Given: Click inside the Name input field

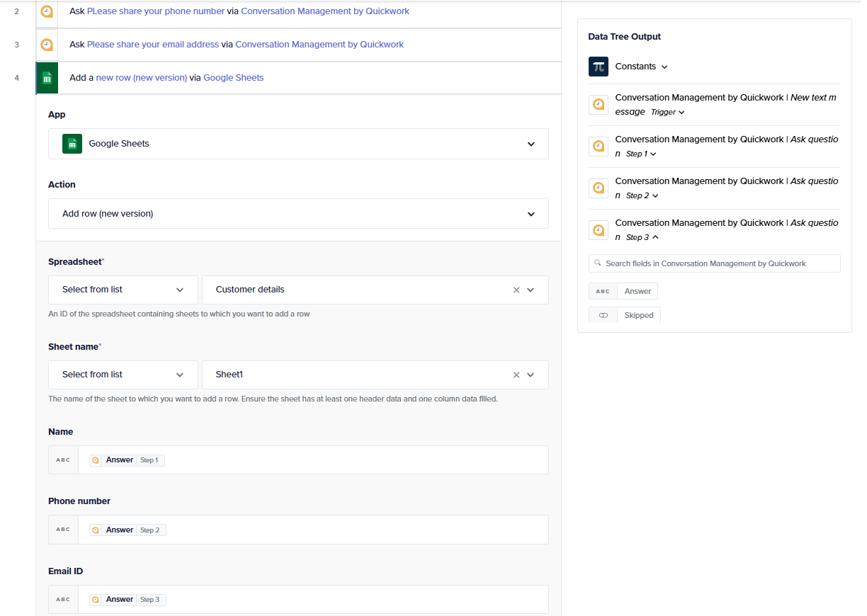Looking at the screenshot, I should pyautogui.click(x=313, y=460).
